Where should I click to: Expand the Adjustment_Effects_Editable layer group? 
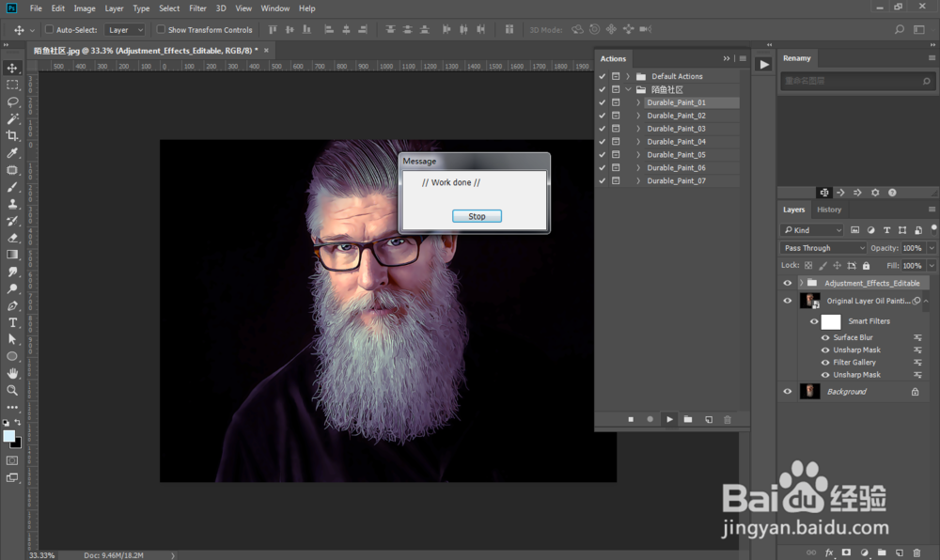801,283
